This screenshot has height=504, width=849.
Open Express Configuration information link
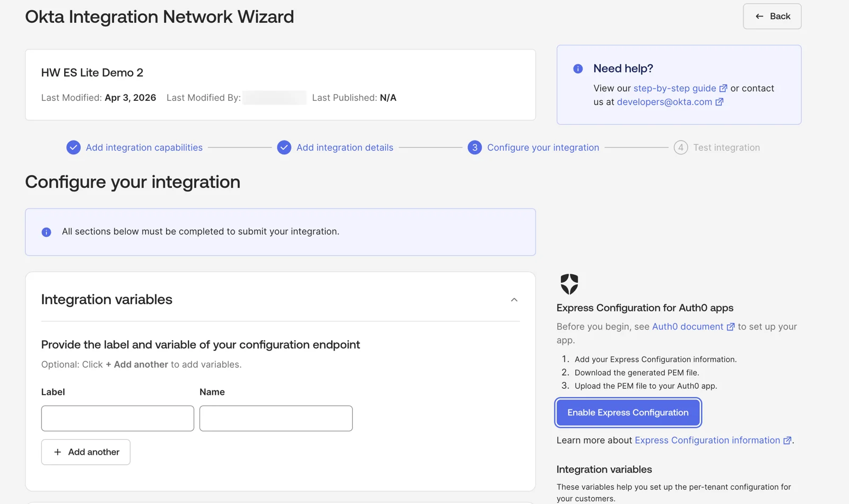(707, 440)
